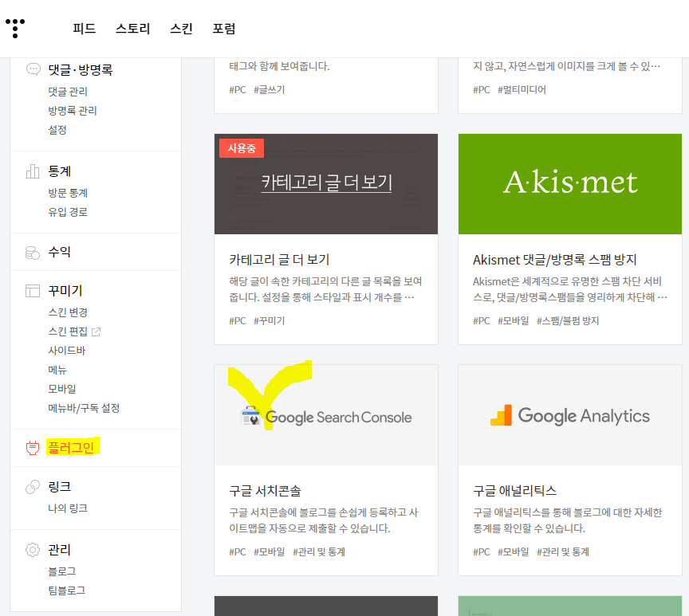
Task: Click the comments speech bubble icon
Action: [x=33, y=69]
